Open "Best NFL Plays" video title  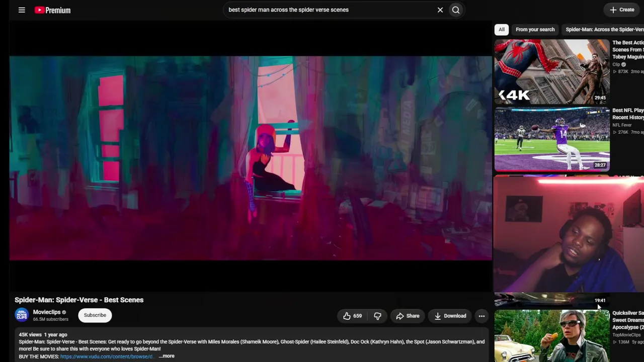click(628, 114)
